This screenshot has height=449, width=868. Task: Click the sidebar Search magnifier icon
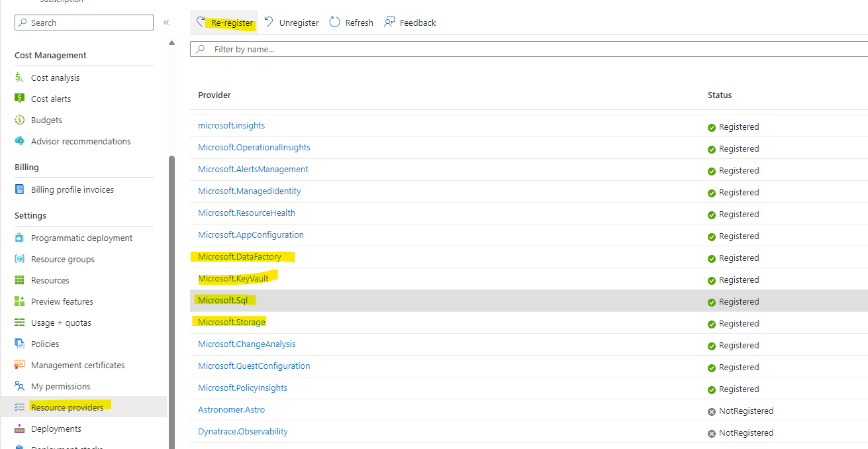(23, 23)
